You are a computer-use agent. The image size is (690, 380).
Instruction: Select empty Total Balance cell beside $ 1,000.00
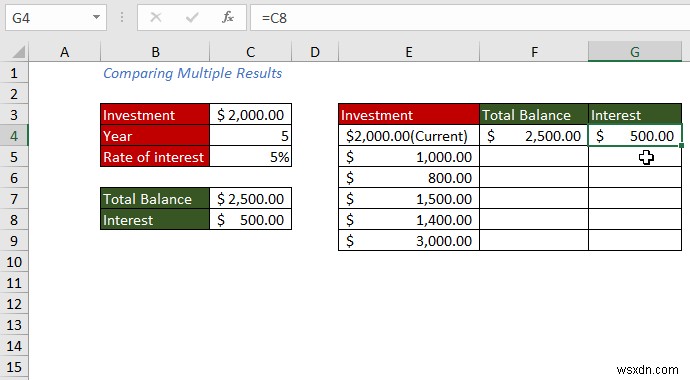[x=534, y=157]
